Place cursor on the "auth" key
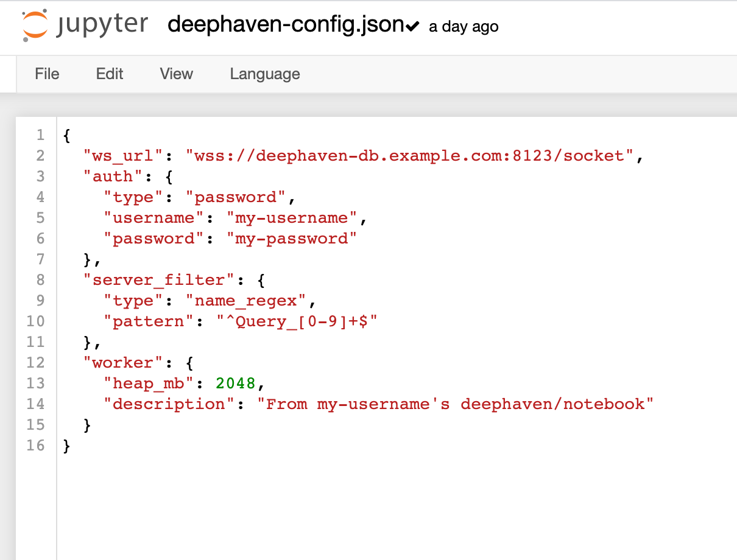Viewport: 737px width, 560px height. (113, 177)
